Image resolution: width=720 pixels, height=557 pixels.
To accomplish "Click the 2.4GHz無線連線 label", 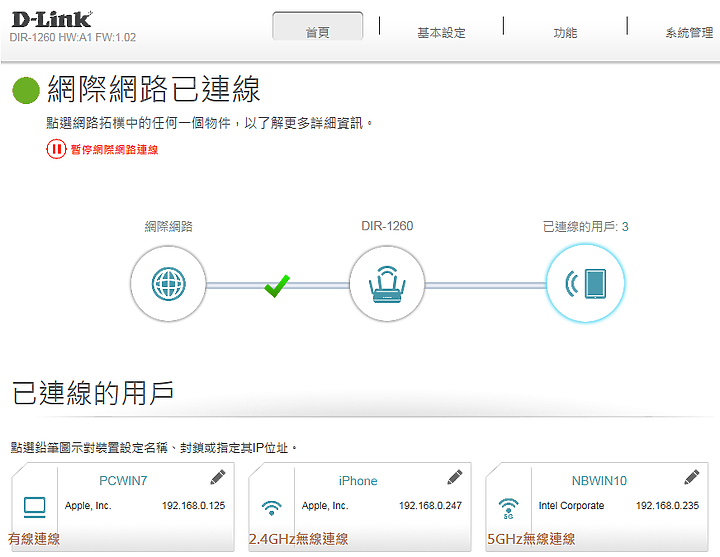I will [298, 539].
